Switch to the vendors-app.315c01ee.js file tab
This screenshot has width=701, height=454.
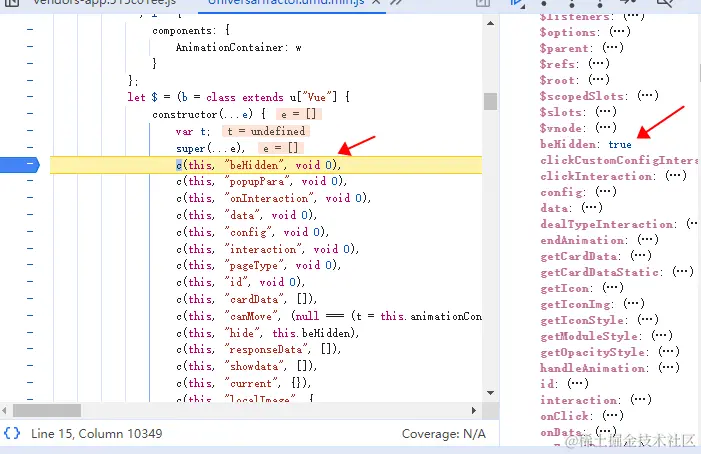[104, 2]
